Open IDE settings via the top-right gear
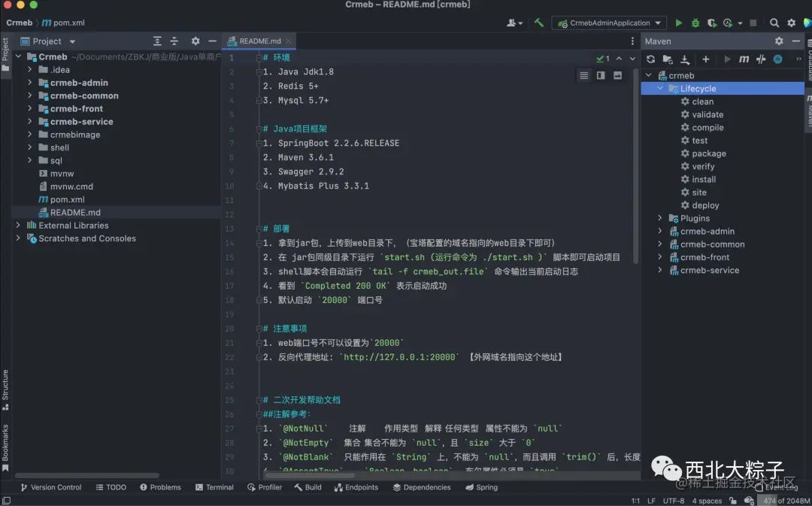This screenshot has height=506, width=812. click(x=791, y=23)
